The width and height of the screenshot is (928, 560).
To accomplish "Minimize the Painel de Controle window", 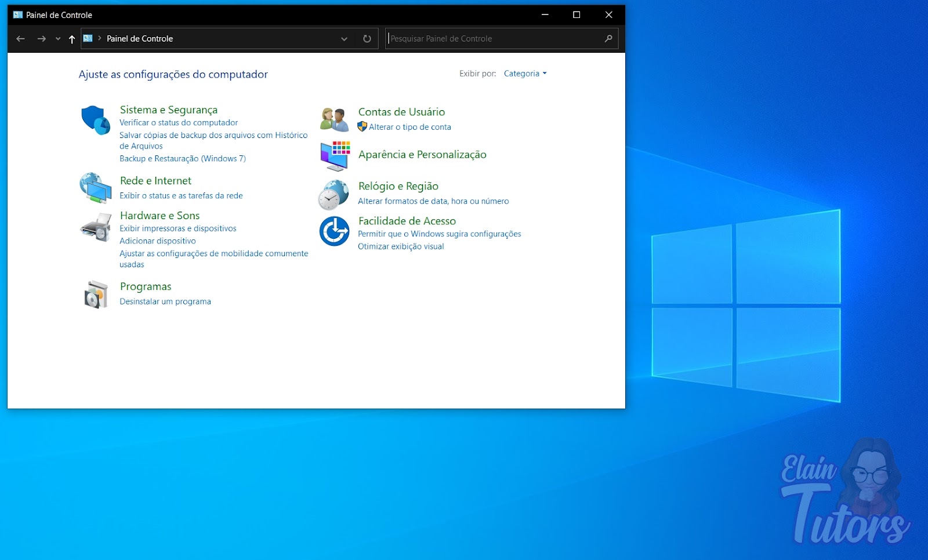I will pyautogui.click(x=545, y=15).
